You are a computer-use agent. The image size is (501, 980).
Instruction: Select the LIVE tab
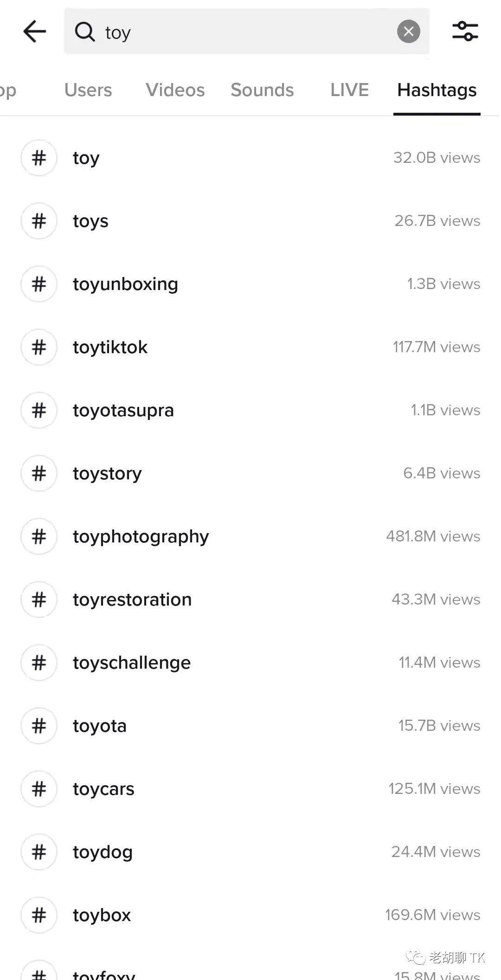click(349, 90)
